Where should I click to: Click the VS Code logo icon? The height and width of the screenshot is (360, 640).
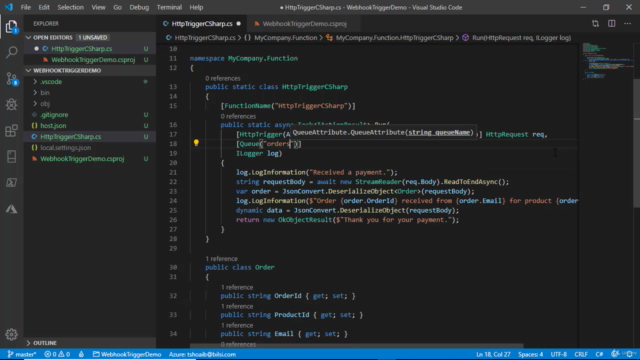click(x=8, y=7)
